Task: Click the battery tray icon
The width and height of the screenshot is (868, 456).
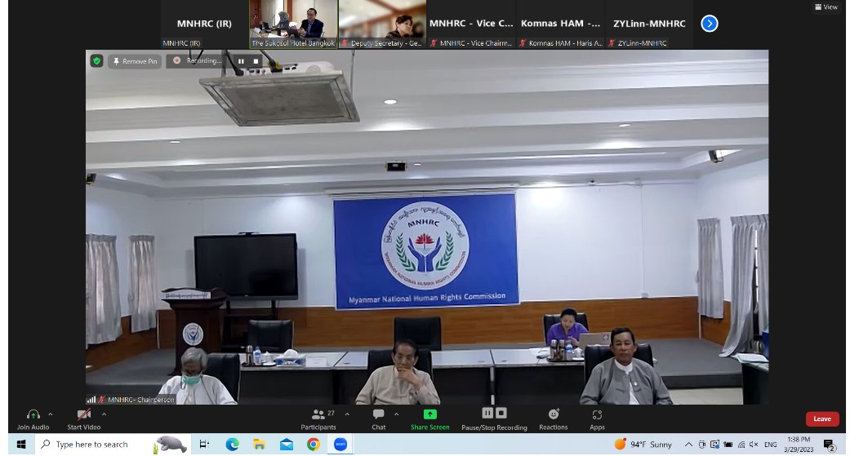Action: (x=728, y=445)
